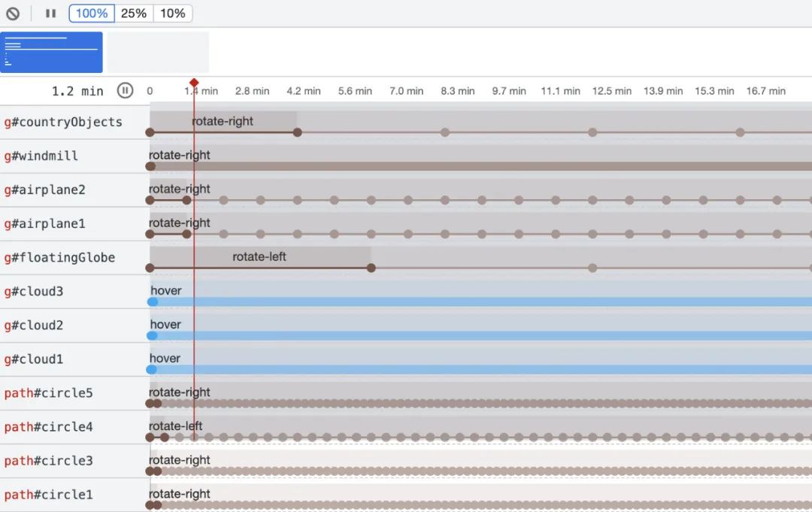Select the path#circle4 row label
812x512 pixels.
48,427
